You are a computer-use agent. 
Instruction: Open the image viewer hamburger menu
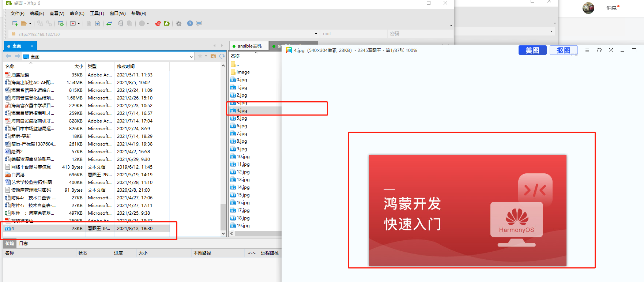point(587,50)
